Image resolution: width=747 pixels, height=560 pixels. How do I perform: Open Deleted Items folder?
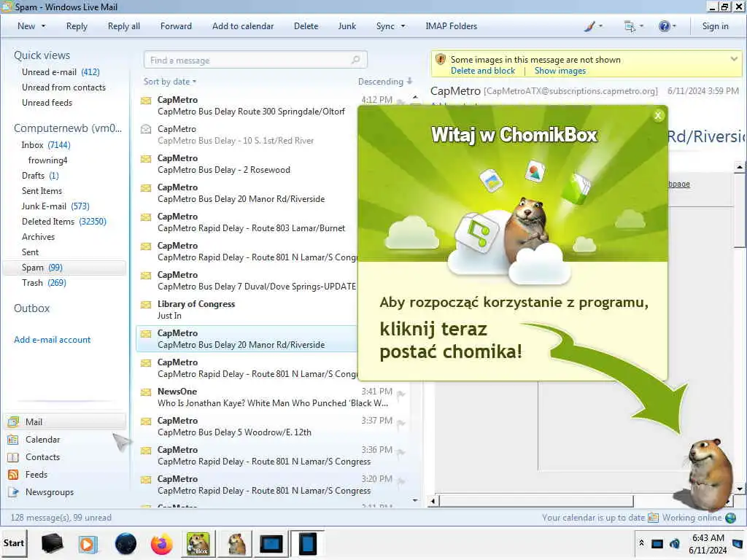coord(64,222)
